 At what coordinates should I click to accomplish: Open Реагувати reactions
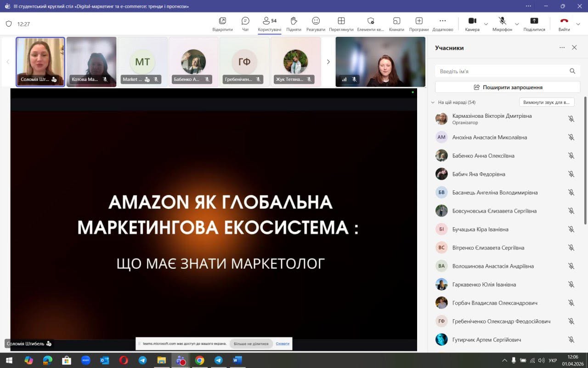pyautogui.click(x=316, y=24)
